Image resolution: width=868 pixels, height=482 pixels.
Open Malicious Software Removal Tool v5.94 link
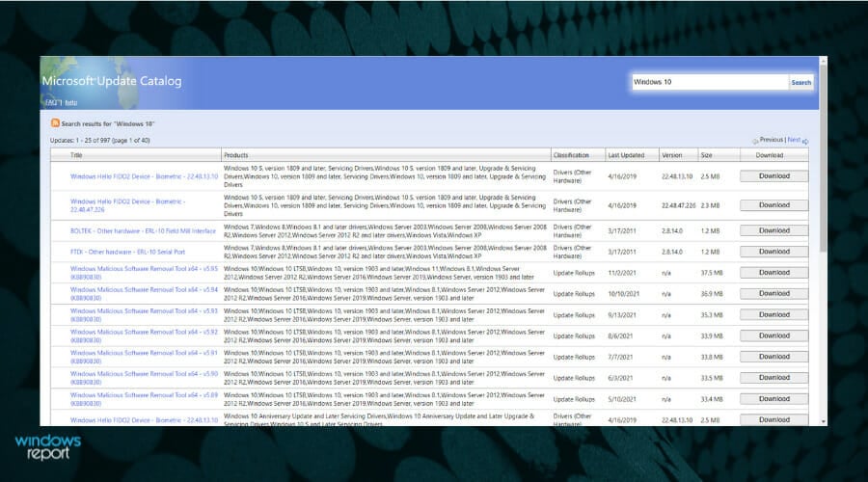144,294
